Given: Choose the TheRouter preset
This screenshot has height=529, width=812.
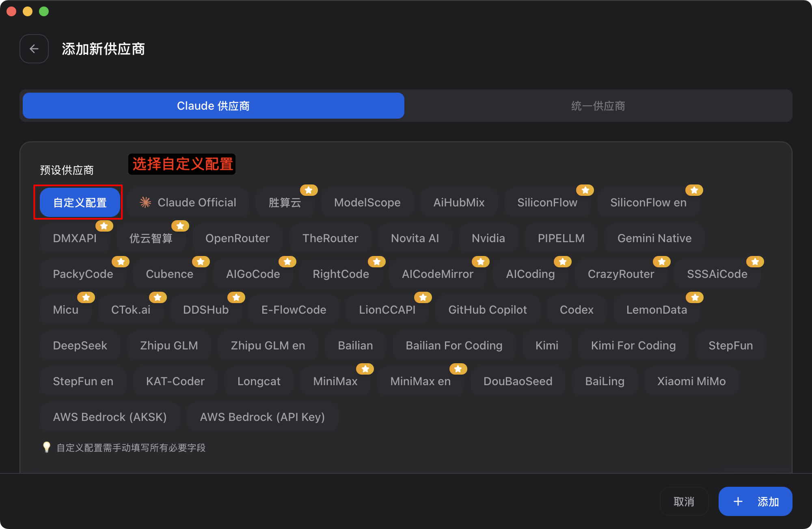Looking at the screenshot, I should point(330,238).
